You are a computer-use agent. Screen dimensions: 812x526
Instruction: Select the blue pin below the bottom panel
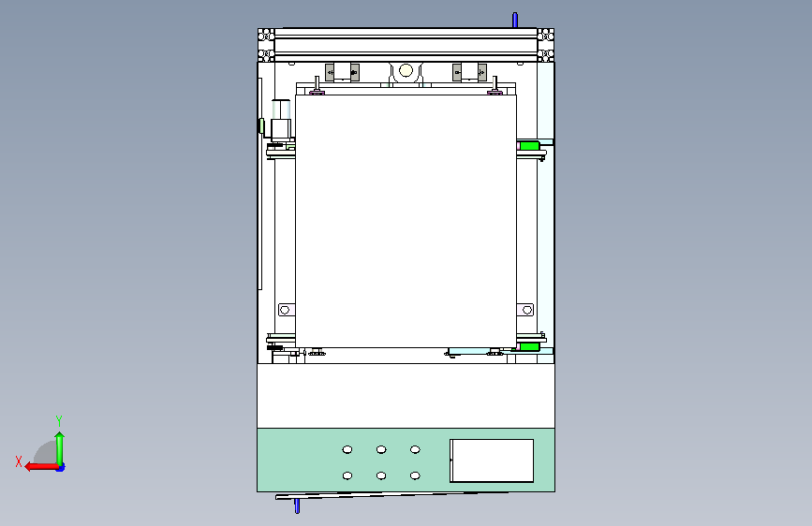point(297,505)
